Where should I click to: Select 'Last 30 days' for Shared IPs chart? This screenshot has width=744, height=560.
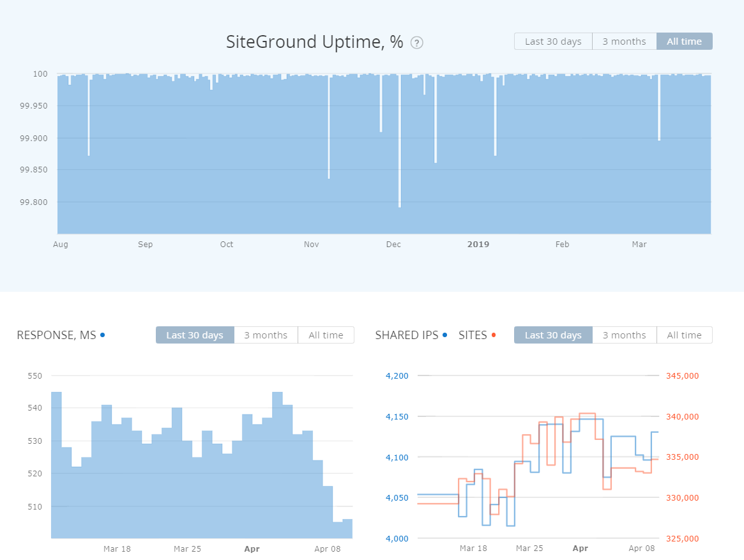[553, 335]
